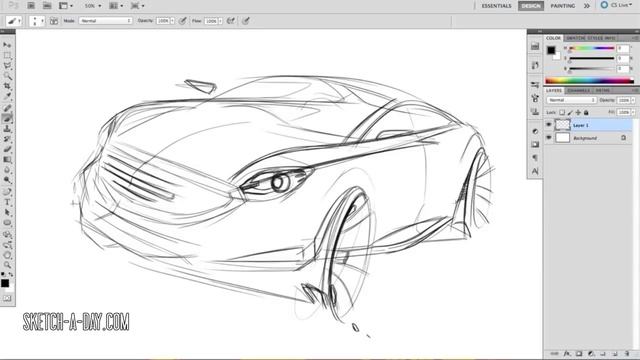The image size is (640, 360).
Task: Open Adjustments panel from the dock
Action: pyautogui.click(x=535, y=131)
